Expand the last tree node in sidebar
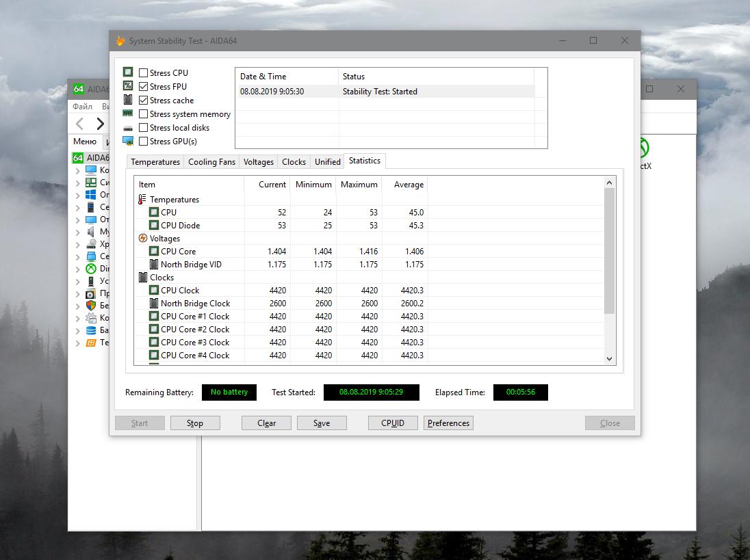 pyautogui.click(x=77, y=343)
